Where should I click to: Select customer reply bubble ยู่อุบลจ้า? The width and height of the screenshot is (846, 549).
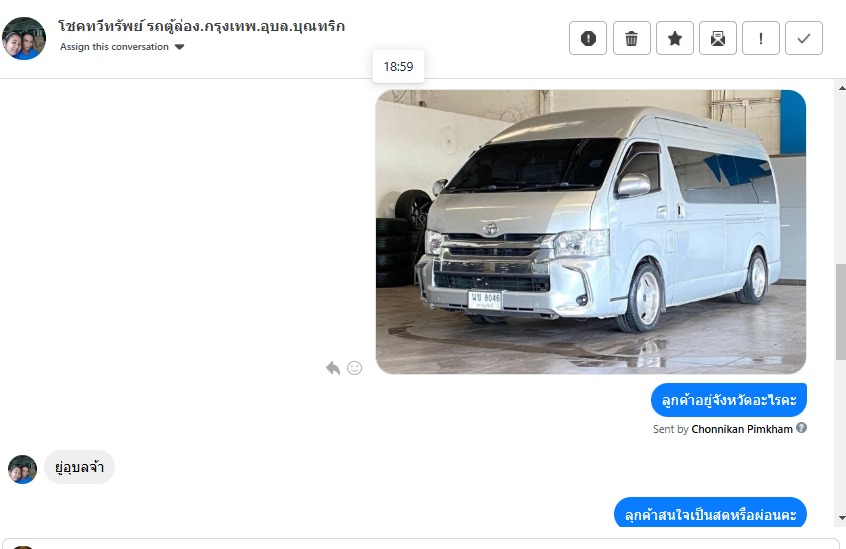point(79,467)
